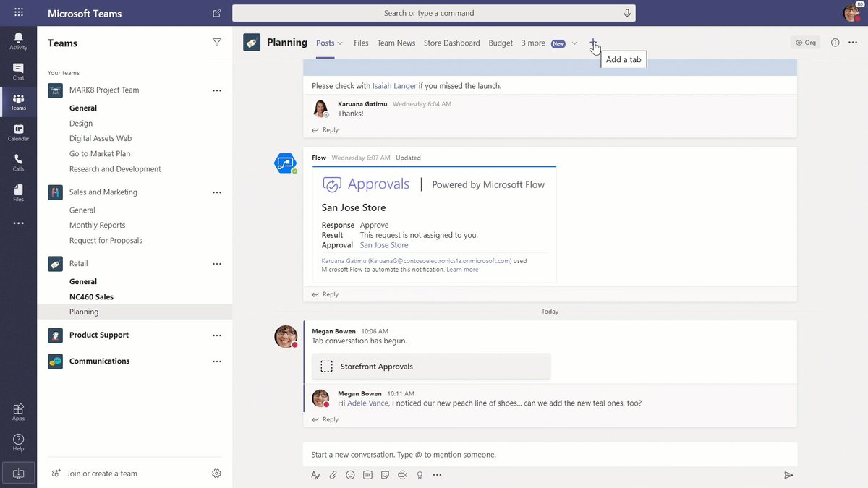Filter the teams list

pos(217,43)
